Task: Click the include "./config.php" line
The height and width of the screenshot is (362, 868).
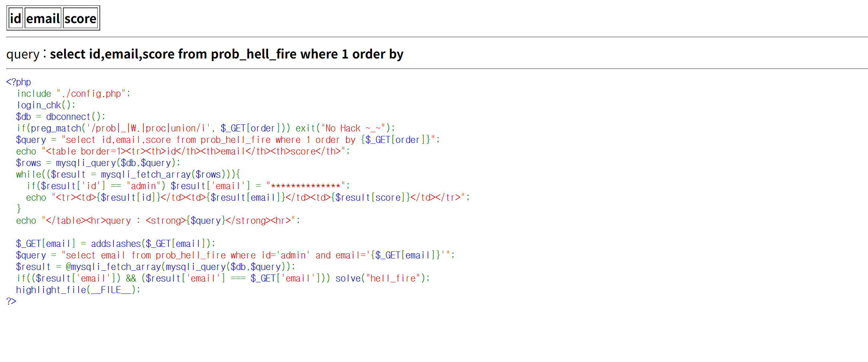Action: click(73, 93)
